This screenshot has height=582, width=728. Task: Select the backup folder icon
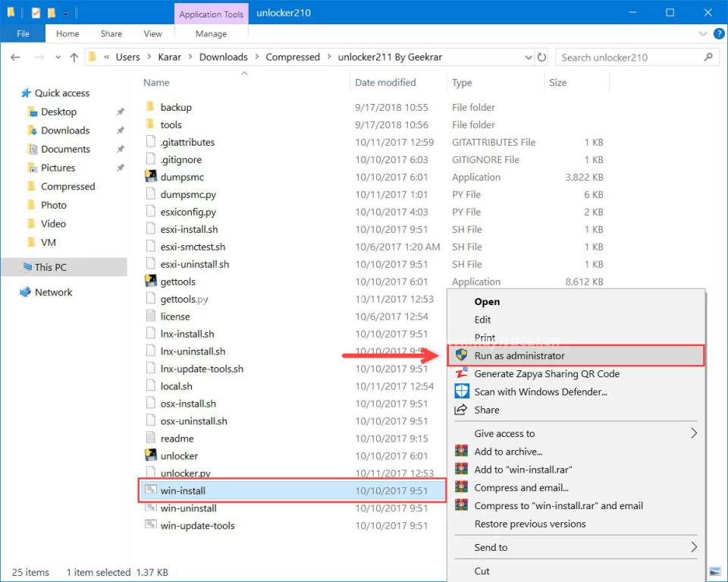pyautogui.click(x=150, y=108)
